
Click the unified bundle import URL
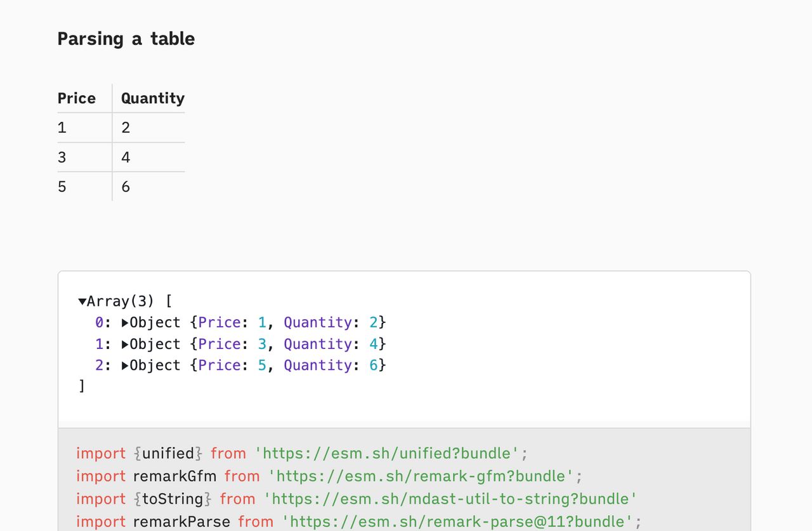[390, 453]
